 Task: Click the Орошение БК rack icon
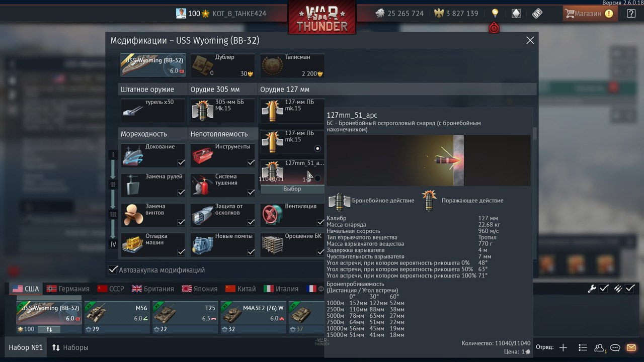point(272,245)
